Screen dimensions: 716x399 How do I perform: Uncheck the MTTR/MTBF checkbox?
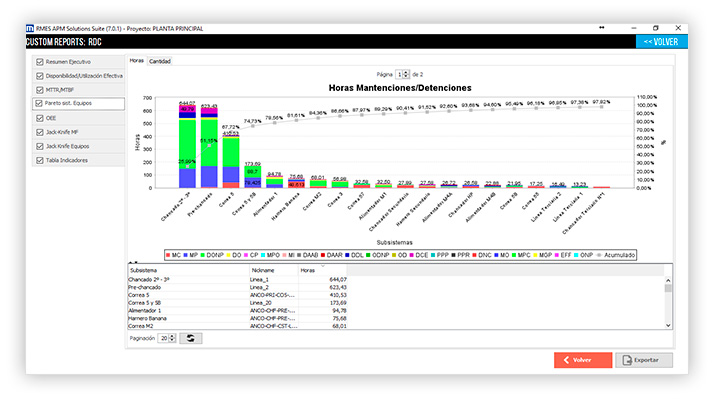coord(40,90)
